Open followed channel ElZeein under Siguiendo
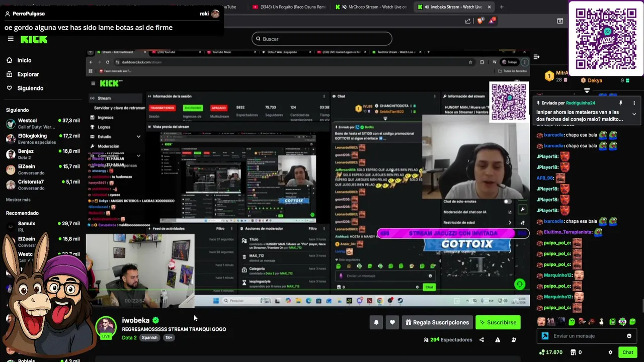This screenshot has height=362, width=644. pos(43,169)
